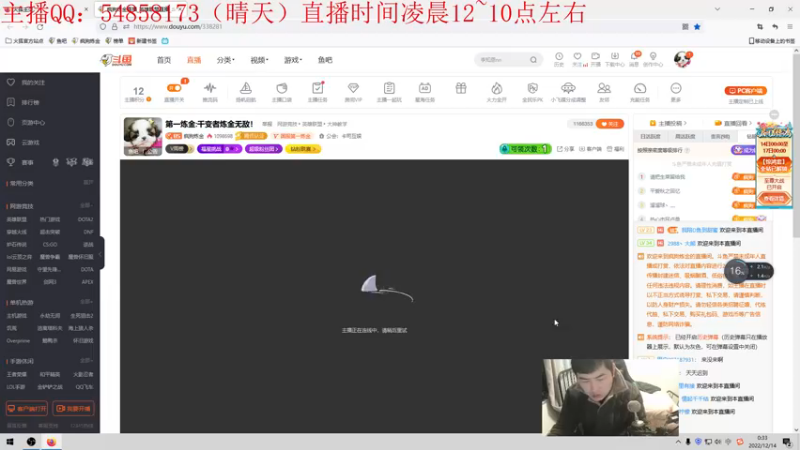Open the 更多 three-dots icon
This screenshot has height=450, width=800.
click(x=676, y=88)
